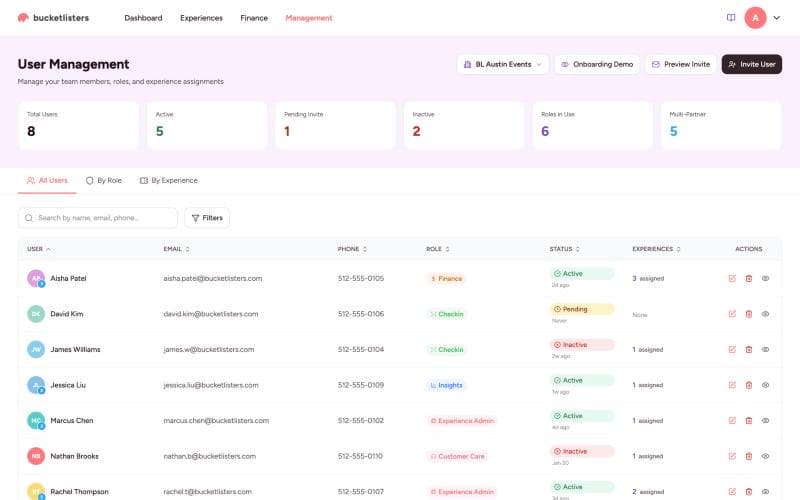
Task: Click the Total Users stat card
Action: pyautogui.click(x=79, y=126)
